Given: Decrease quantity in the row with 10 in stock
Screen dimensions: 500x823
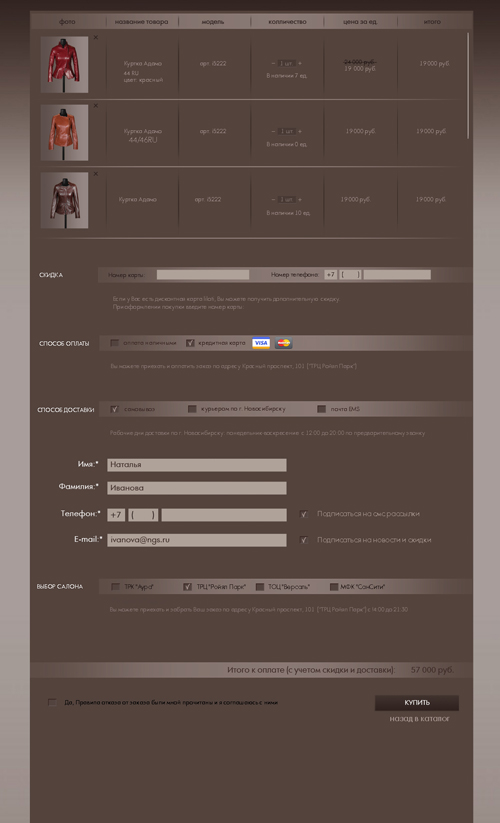Looking at the screenshot, I should (273, 199).
